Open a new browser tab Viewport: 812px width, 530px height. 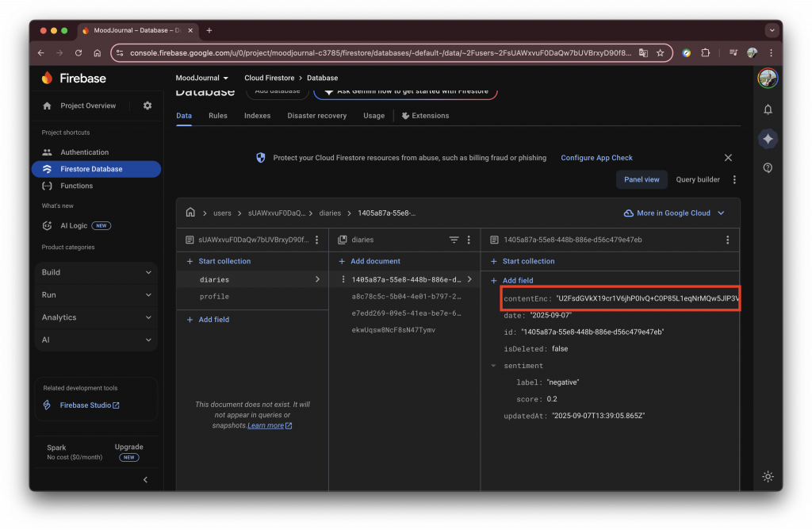[209, 31]
